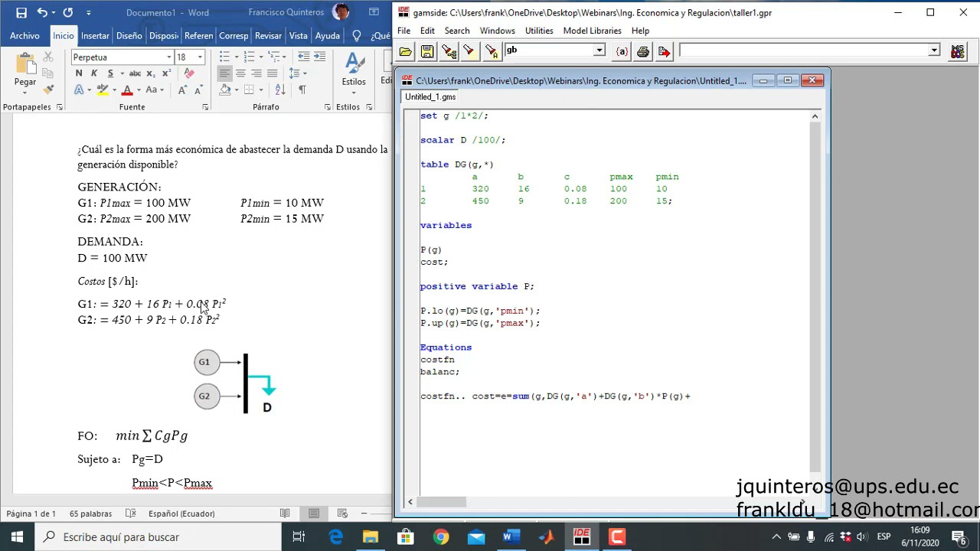Toggle underline (S) formatting in Word
This screenshot has height=551, width=980.
click(110, 73)
